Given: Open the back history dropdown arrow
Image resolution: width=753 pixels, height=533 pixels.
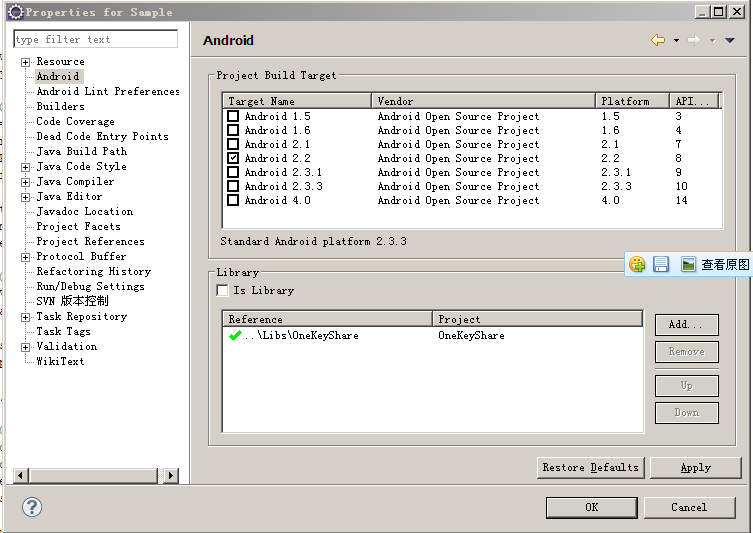Looking at the screenshot, I should point(676,41).
